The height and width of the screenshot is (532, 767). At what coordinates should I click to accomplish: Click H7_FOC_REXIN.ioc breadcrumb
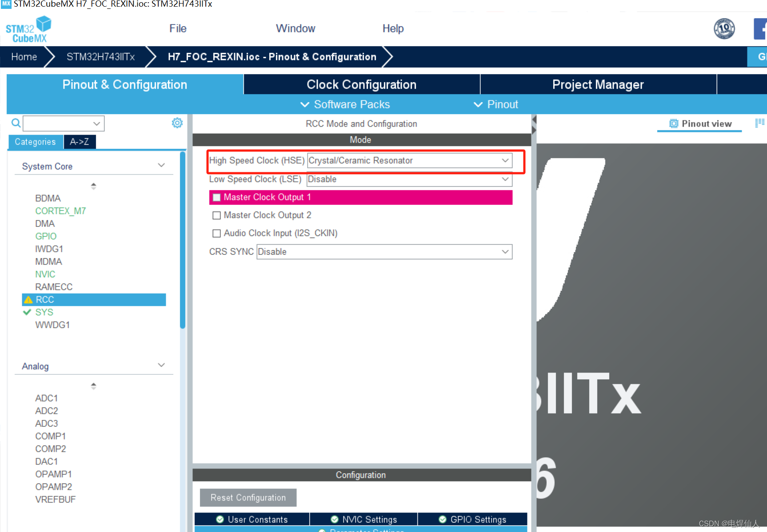[272, 57]
